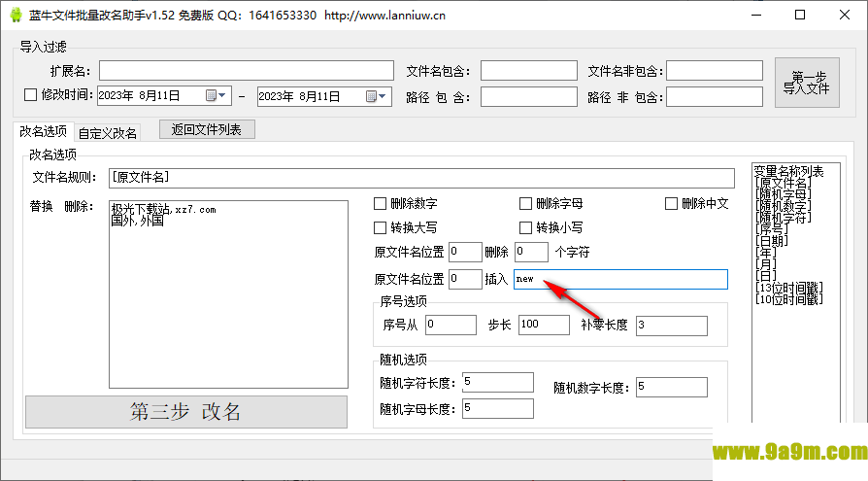
Task: Select [序号] in variable name list
Action: pyautogui.click(x=771, y=229)
